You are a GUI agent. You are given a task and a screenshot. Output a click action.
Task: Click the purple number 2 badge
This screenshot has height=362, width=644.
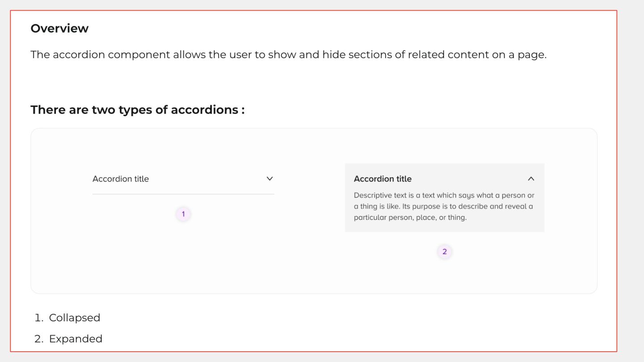click(445, 252)
